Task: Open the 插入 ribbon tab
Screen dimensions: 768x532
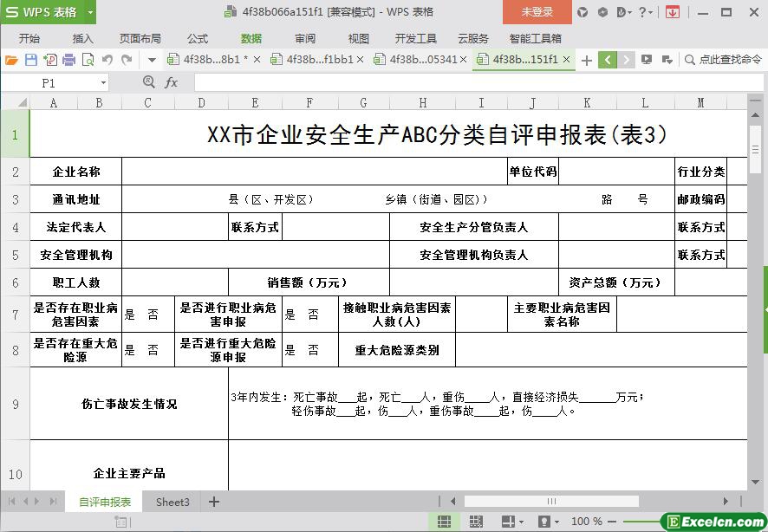Action: tap(82, 38)
